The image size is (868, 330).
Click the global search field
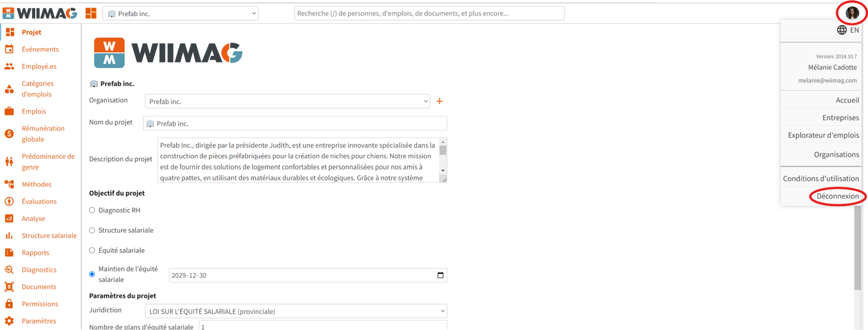(x=429, y=13)
